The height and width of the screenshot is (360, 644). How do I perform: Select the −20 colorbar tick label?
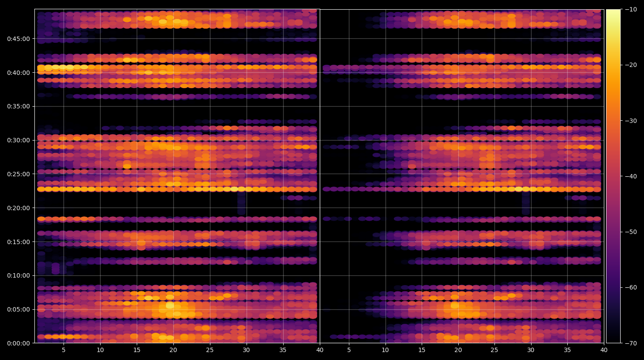point(631,65)
